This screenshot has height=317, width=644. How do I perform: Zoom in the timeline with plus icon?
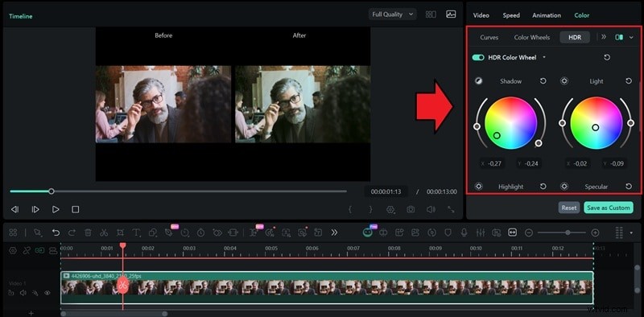point(595,233)
